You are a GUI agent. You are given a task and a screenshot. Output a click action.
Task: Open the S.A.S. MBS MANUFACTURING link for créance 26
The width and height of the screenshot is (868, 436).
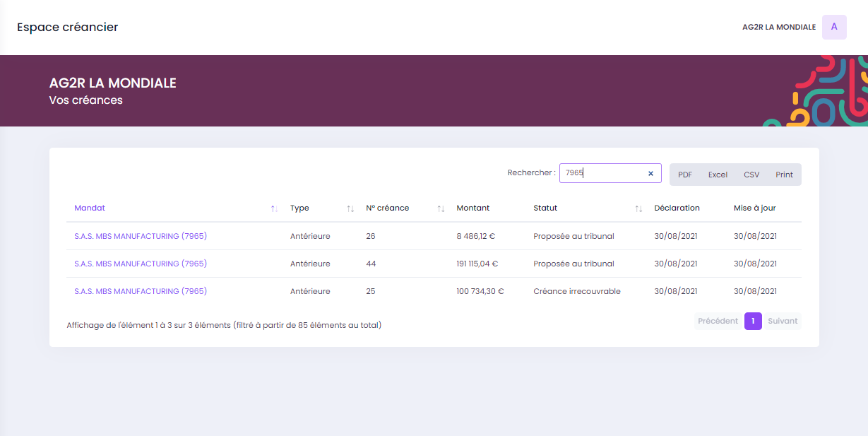pos(141,236)
